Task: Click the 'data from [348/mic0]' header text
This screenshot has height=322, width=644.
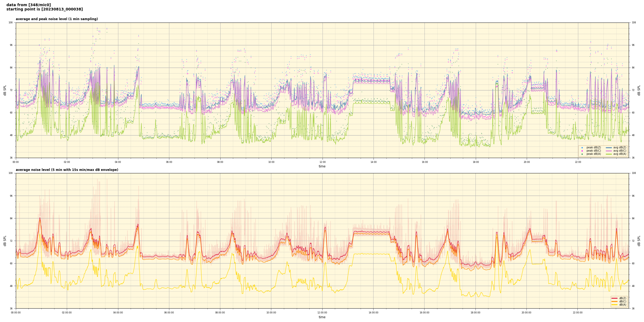Action: tap(28, 5)
